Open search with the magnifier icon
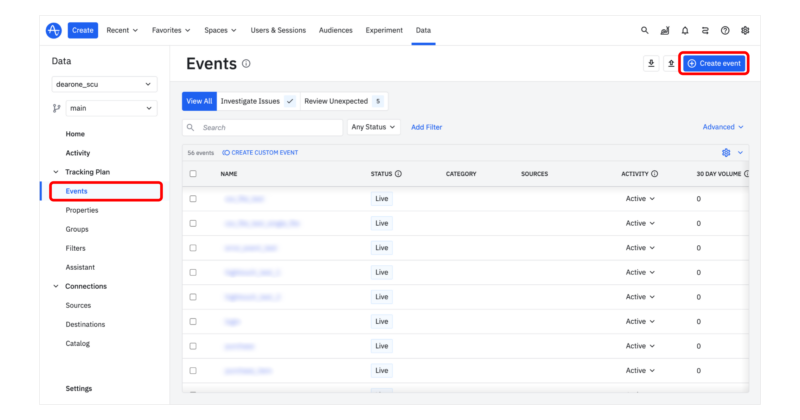Viewport: 800px width, 420px height. pyautogui.click(x=645, y=30)
